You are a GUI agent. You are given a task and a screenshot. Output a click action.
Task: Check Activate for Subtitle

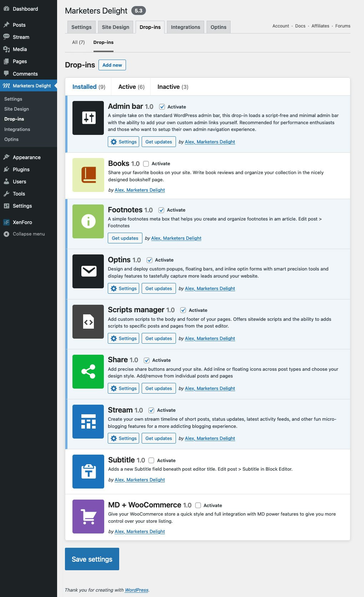[151, 460]
